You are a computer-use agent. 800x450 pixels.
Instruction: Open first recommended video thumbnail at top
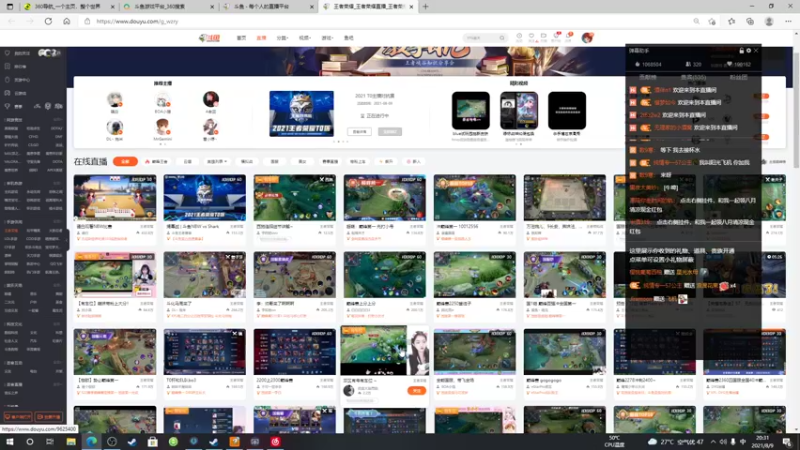(470, 110)
